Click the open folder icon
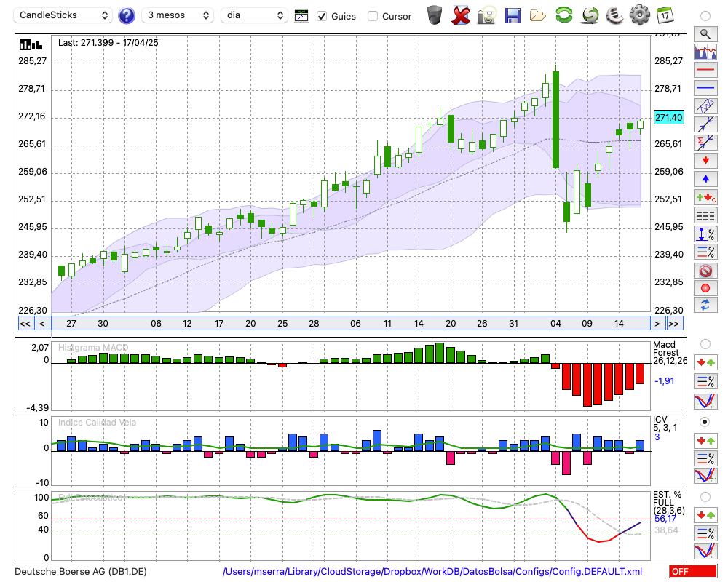 [x=538, y=16]
